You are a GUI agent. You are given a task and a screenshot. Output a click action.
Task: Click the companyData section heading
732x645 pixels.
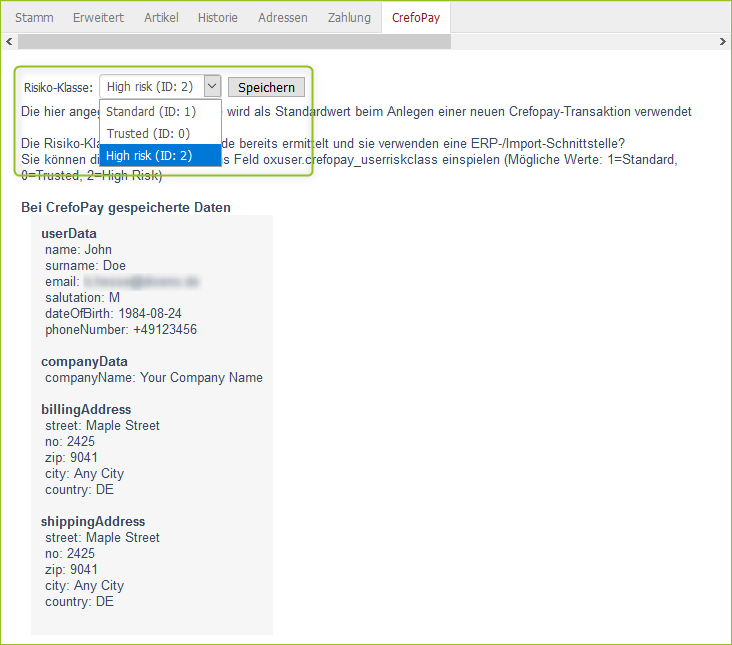(84, 361)
